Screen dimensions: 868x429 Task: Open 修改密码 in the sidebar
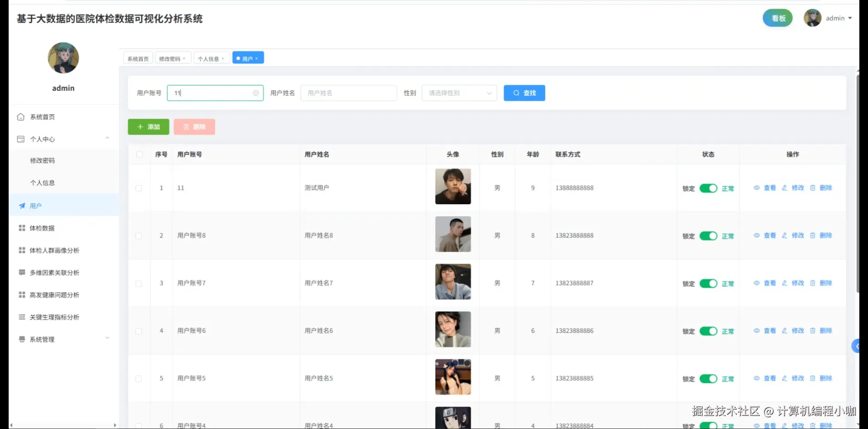[x=42, y=160]
